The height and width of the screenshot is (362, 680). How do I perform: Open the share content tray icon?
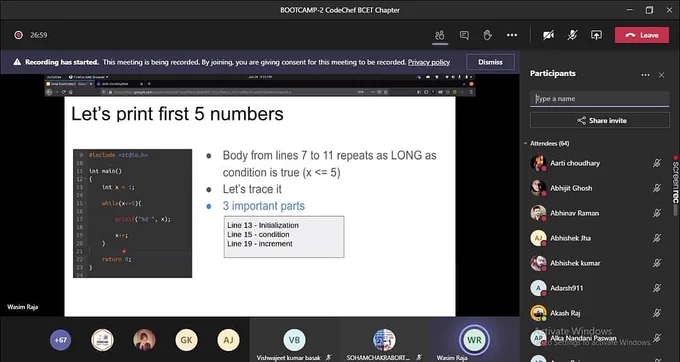pos(596,35)
